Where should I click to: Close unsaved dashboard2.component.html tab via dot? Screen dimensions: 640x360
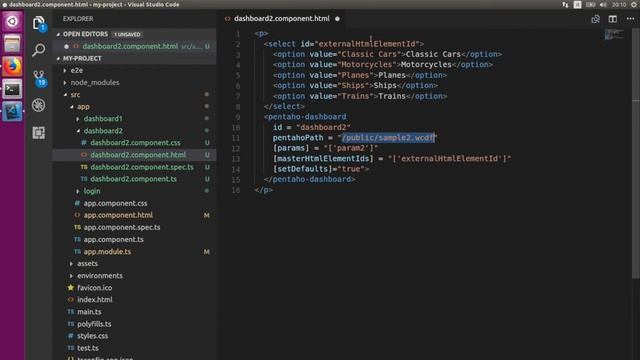(337, 19)
